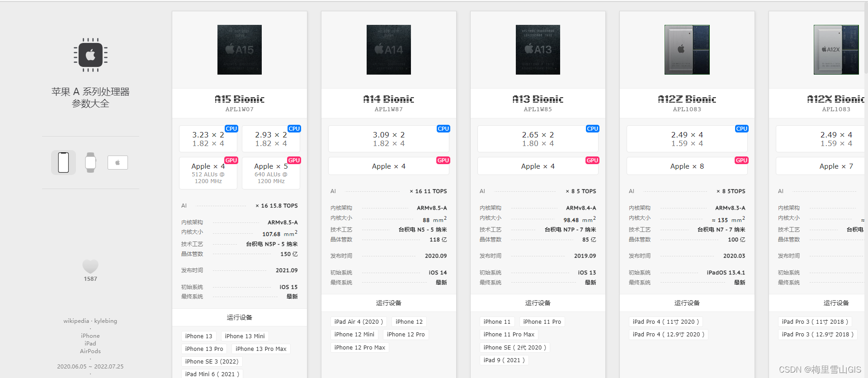Open the A12X chip image

[836, 50]
